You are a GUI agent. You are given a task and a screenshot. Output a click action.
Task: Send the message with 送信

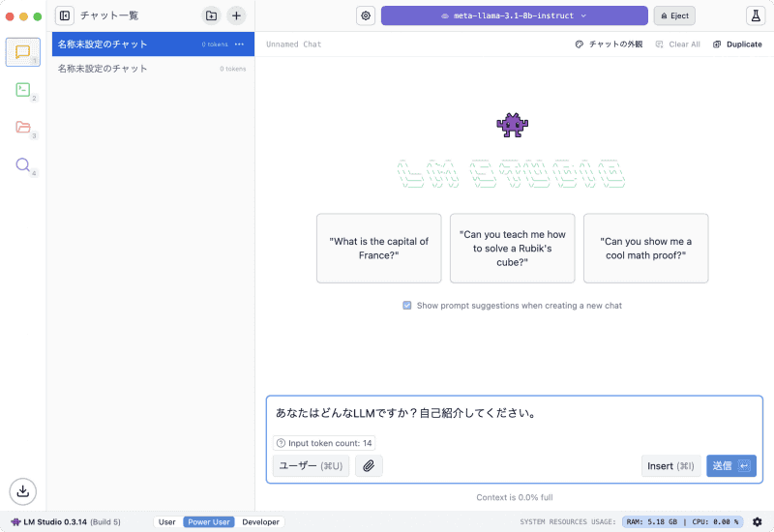point(731,466)
